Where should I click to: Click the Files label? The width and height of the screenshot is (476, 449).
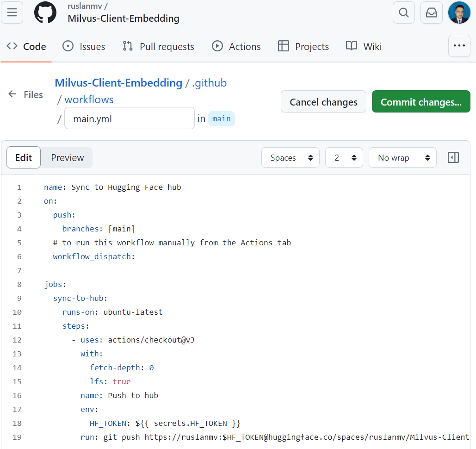33,94
